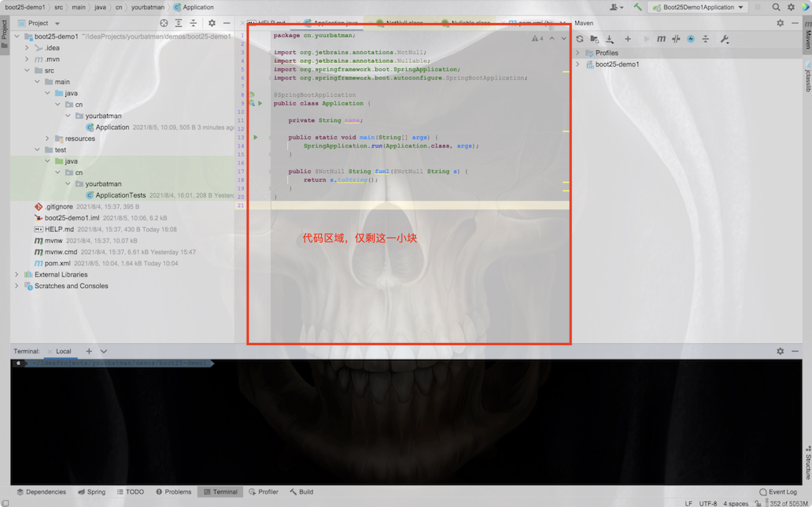Click Download Sources icon in Maven panel

(x=609, y=39)
